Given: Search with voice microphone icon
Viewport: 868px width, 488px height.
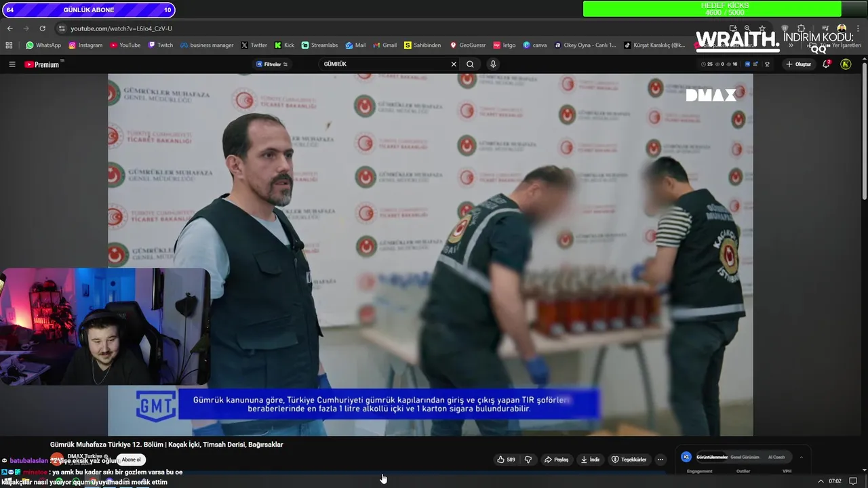Looking at the screenshot, I should tap(493, 64).
